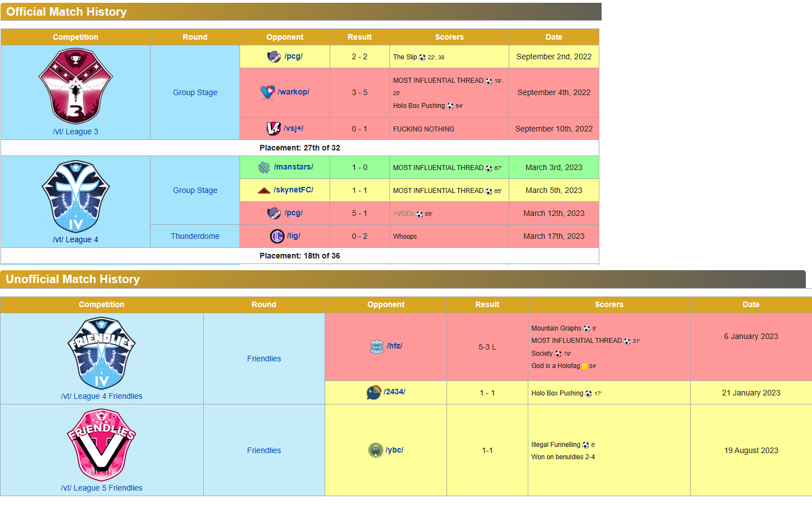Click the "19 August 2023" date cell

point(751,450)
